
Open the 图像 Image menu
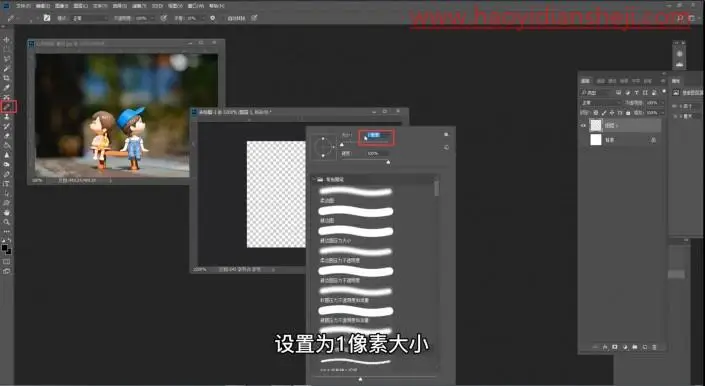[x=62, y=6]
